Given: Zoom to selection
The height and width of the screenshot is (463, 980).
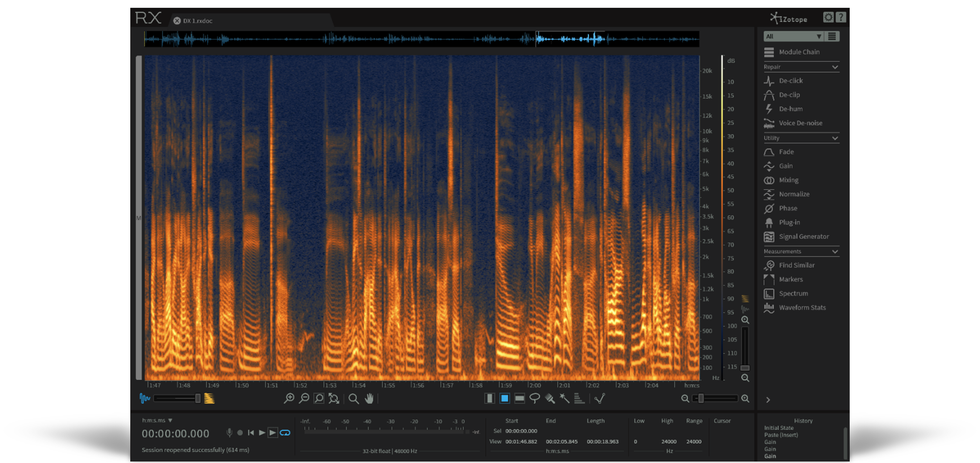Looking at the screenshot, I should [319, 399].
